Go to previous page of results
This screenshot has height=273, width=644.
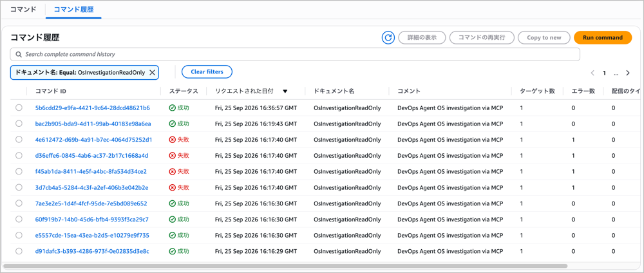click(x=592, y=73)
